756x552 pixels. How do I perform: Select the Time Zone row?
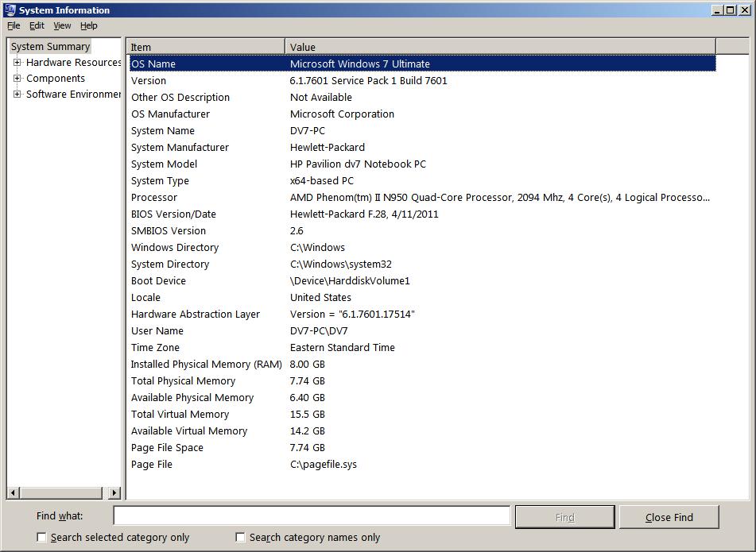(x=423, y=348)
